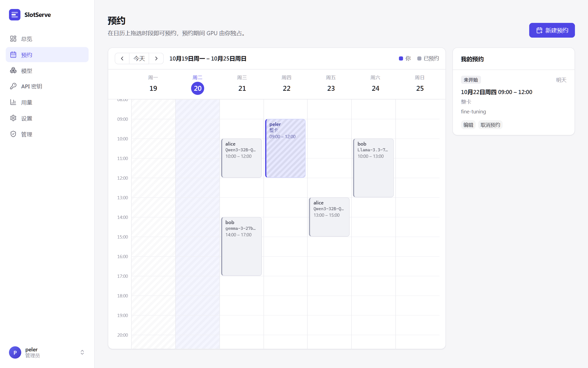Screen dimensions: 588x368
Task: Open peler's 09:00–12:00 reservation block
Action: coord(285,148)
